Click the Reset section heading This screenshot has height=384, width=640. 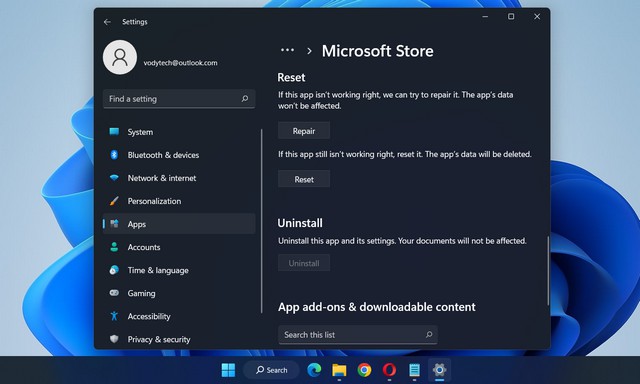click(291, 78)
